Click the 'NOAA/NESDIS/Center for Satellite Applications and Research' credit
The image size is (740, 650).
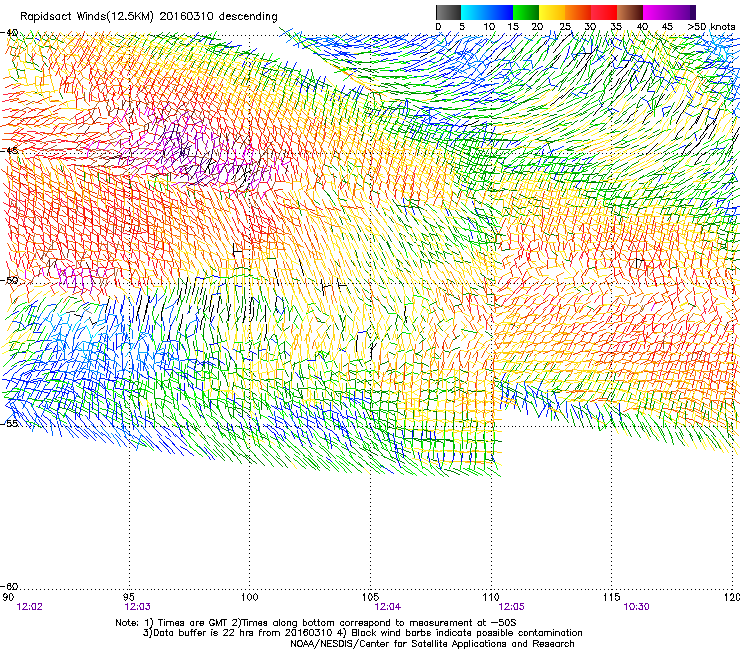coord(432,644)
